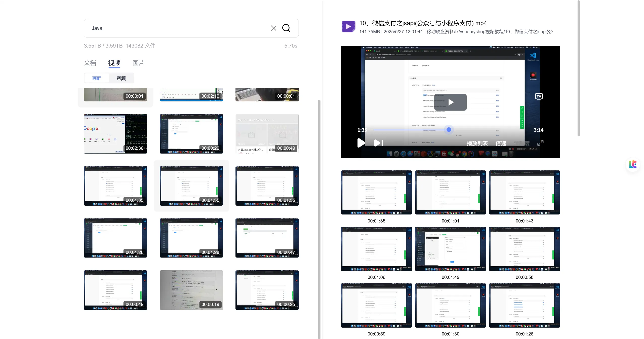Open the result thumbnail timed 00:02:10
Image resolution: width=644 pixels, height=339 pixels.
coord(191,95)
